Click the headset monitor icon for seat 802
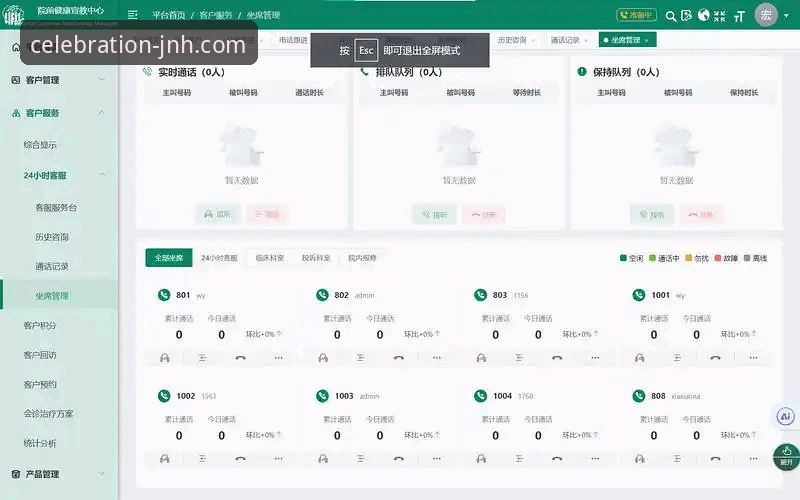This screenshot has height=500, width=800. (323, 358)
